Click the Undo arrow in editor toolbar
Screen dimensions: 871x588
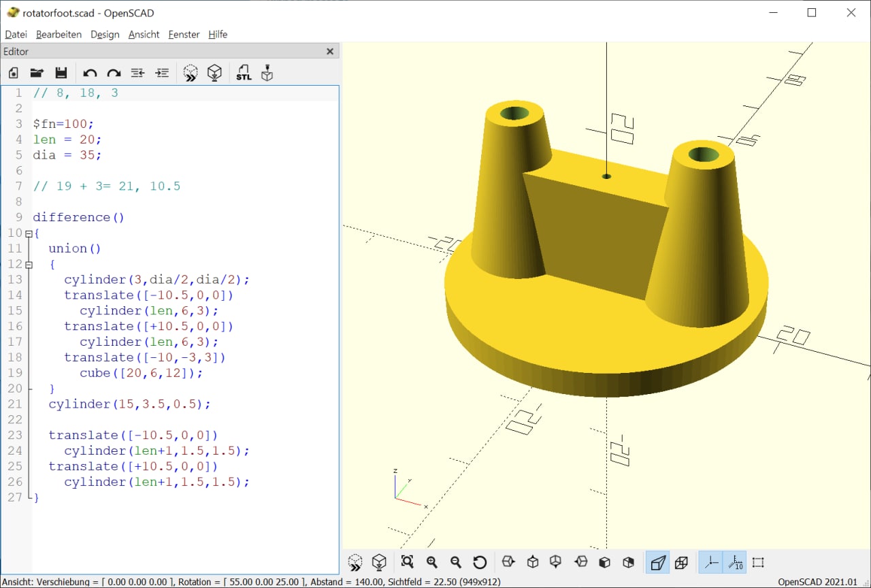click(90, 73)
